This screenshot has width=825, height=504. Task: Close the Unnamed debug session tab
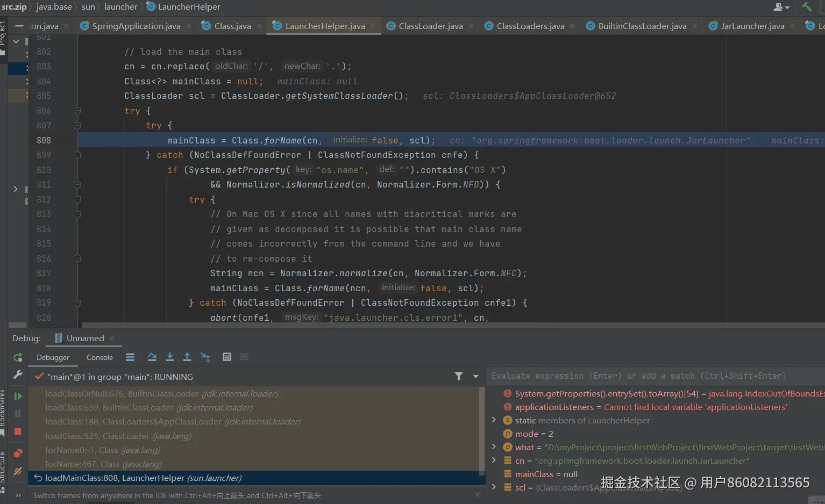[112, 338]
